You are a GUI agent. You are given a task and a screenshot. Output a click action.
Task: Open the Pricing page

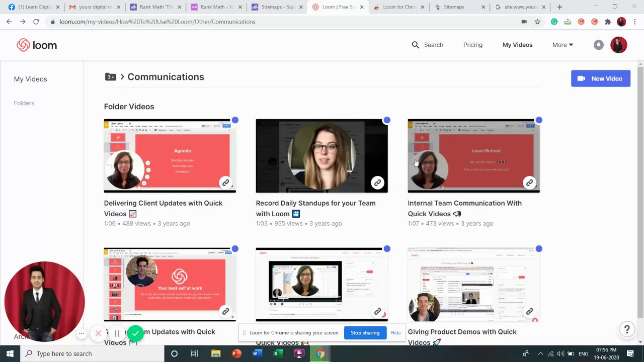pyautogui.click(x=473, y=45)
